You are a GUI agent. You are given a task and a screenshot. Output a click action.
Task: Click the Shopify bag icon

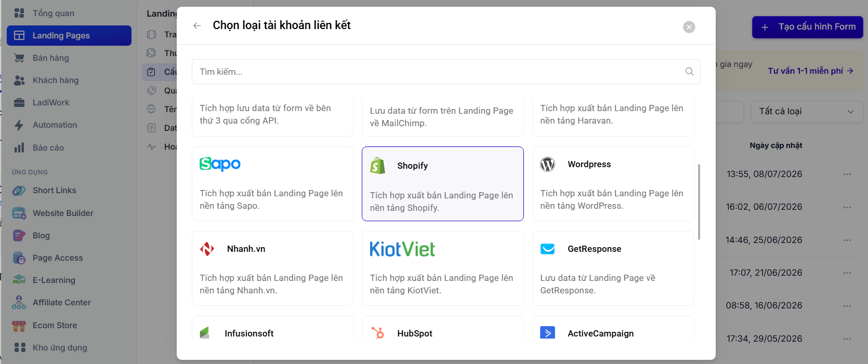378,166
